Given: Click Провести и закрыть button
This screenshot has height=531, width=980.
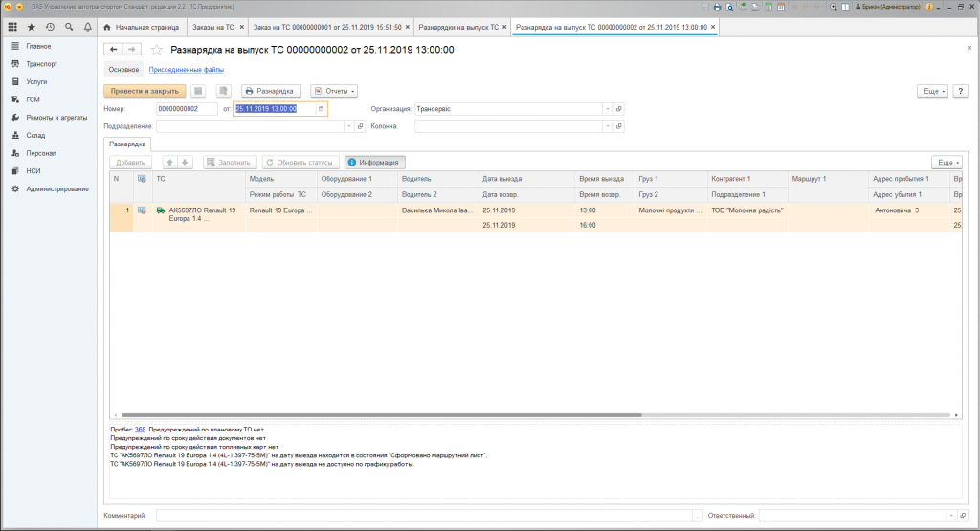Looking at the screenshot, I should [x=145, y=91].
